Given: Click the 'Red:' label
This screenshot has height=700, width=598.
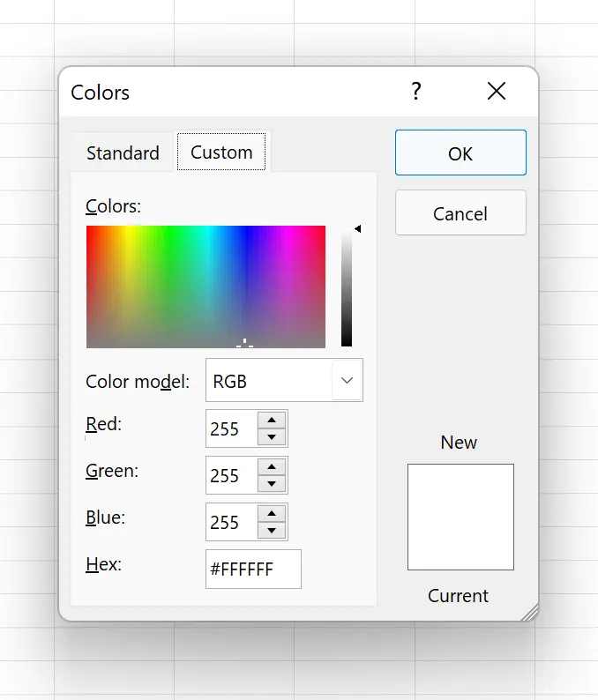Looking at the screenshot, I should tap(103, 424).
